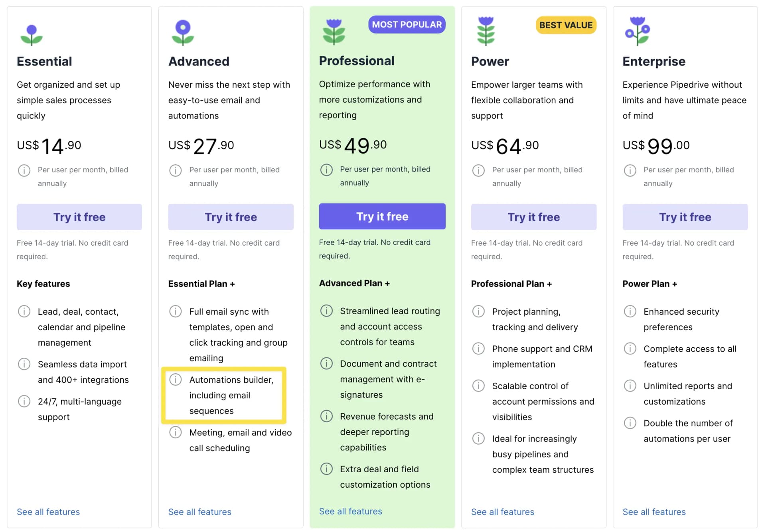Screen dimensions: 766x532
Task: Click the Professional plan flower icon
Action: [x=334, y=31]
